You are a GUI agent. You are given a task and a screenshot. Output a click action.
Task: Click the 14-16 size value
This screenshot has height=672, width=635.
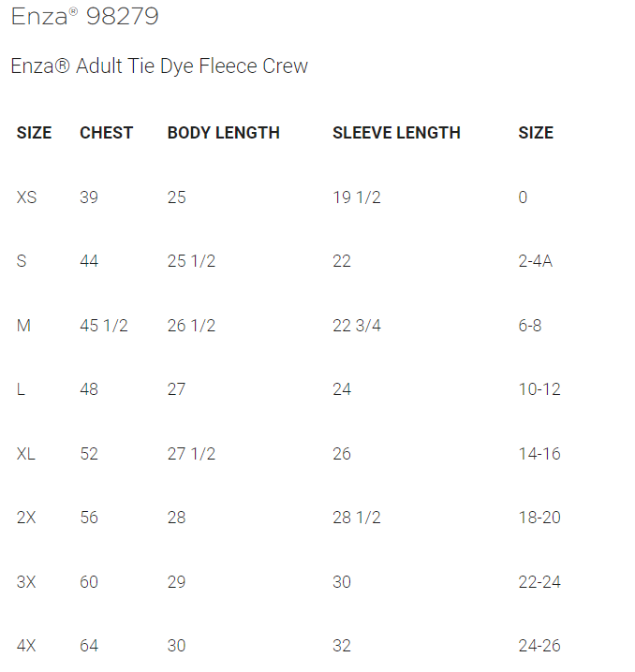[539, 454]
